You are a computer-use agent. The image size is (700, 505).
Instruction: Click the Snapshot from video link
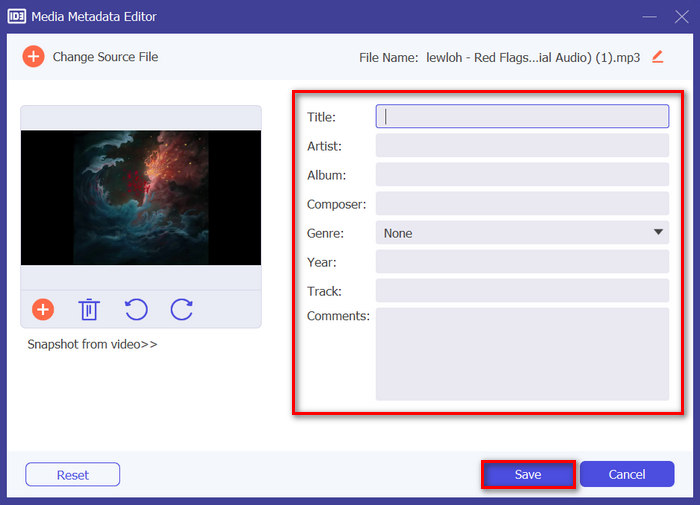(92, 344)
